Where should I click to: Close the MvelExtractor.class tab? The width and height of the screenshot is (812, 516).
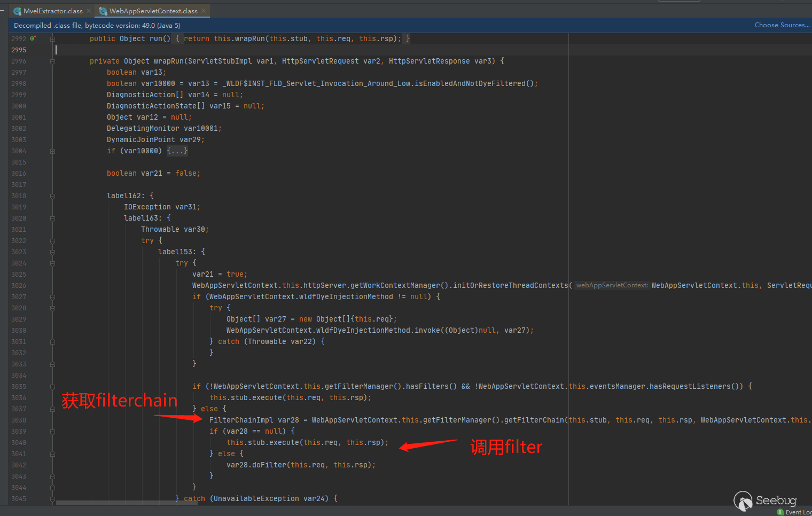click(89, 11)
